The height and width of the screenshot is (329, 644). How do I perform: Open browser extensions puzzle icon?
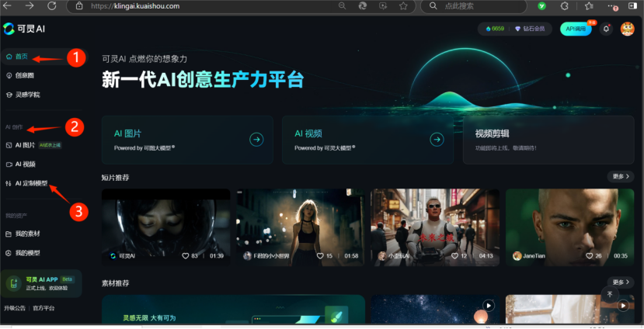[565, 5]
